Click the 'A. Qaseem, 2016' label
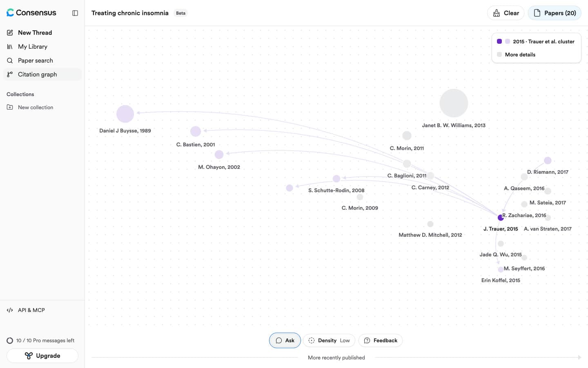Viewport: 588px width, 368px height. point(524,188)
